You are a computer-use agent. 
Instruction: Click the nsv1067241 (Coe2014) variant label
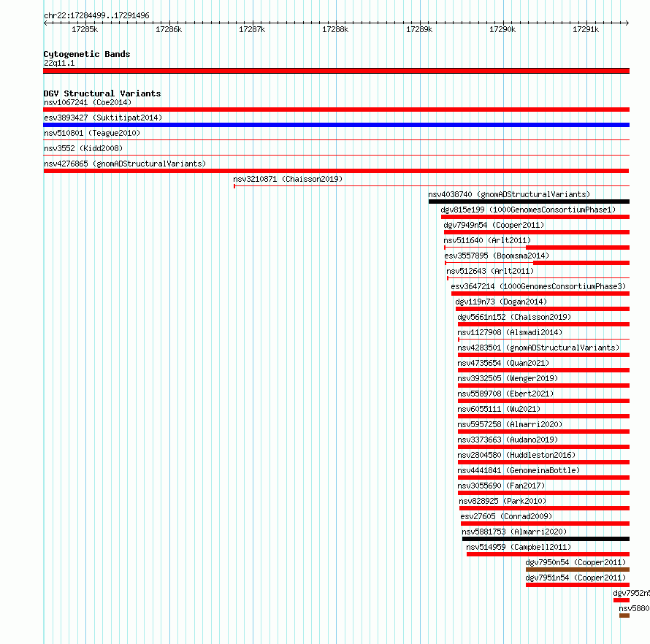click(x=88, y=102)
